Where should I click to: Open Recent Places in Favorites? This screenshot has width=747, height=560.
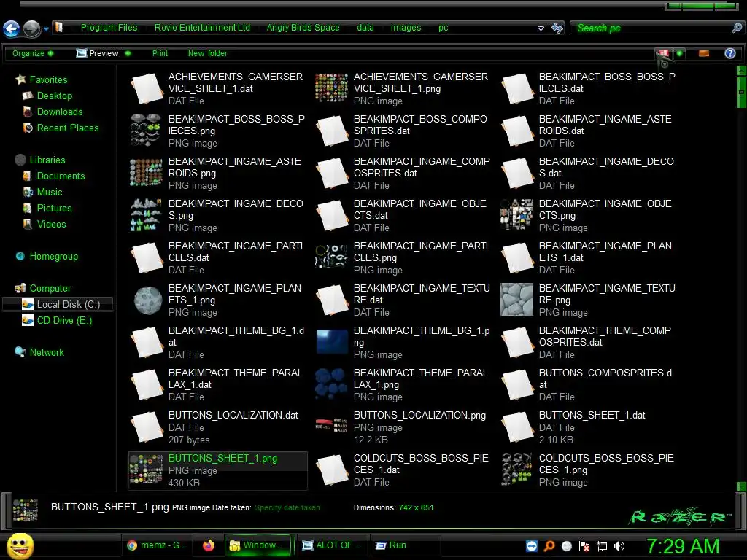tap(68, 128)
